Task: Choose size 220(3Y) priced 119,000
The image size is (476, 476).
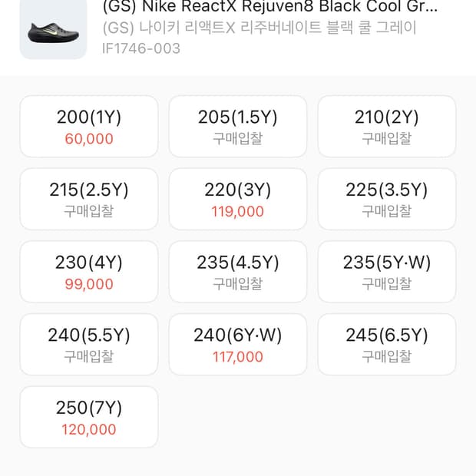Action: tap(238, 199)
